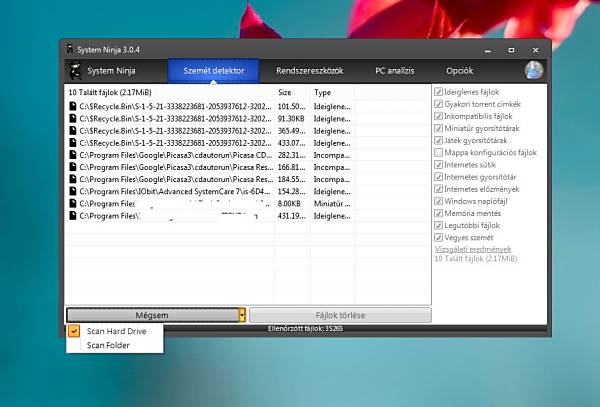The height and width of the screenshot is (407, 600).
Task: Click file icon of the 433.07 size row
Action: (x=72, y=143)
